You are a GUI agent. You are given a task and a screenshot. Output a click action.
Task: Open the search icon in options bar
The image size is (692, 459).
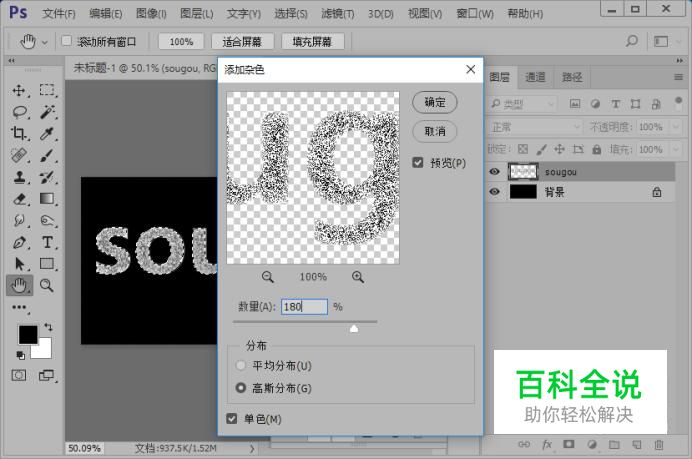click(632, 41)
